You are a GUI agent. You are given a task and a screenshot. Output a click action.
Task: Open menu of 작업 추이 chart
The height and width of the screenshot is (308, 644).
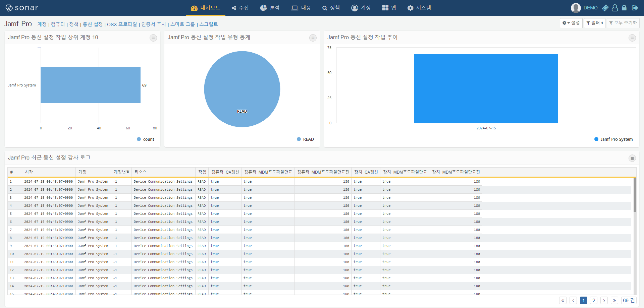(632, 38)
